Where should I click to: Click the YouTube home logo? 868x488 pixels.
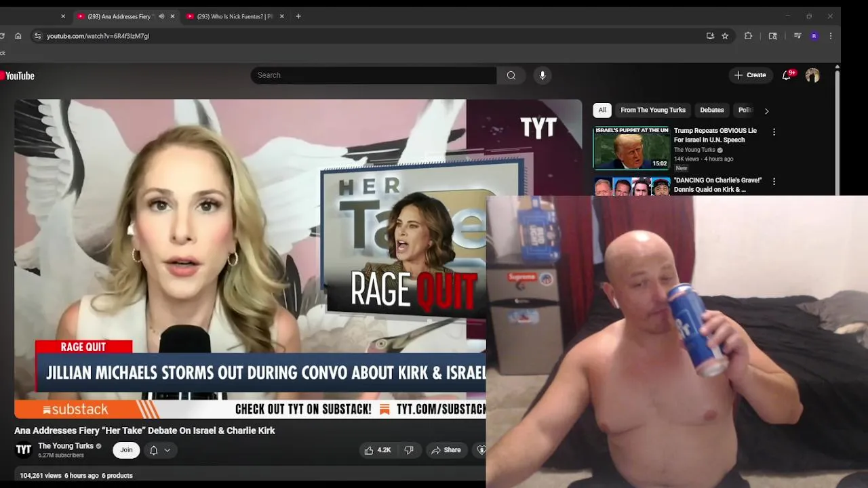(18, 76)
